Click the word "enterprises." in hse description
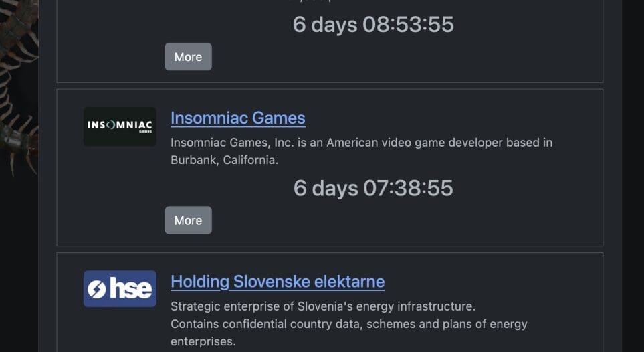 203,341
